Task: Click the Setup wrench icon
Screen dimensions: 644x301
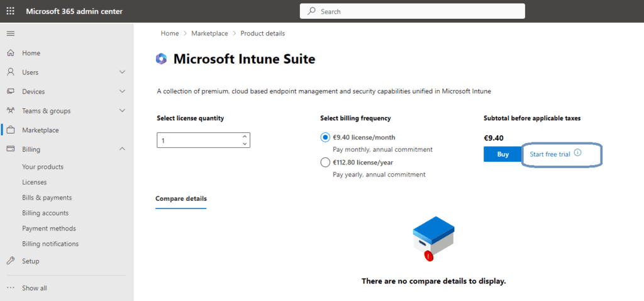Action: point(11,261)
